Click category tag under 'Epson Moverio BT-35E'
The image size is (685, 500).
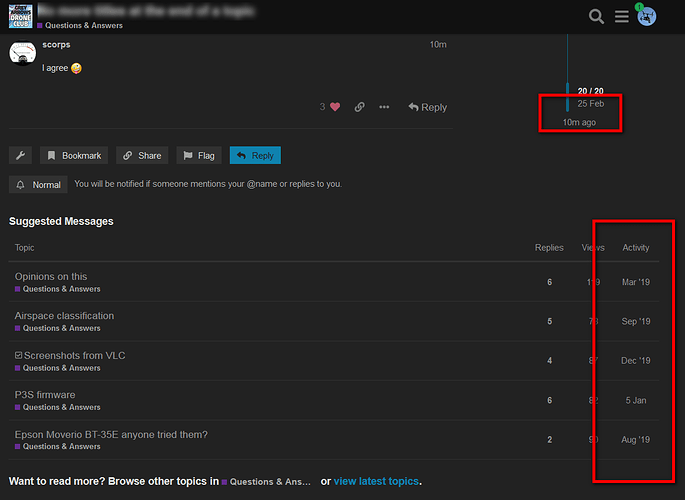tap(58, 447)
